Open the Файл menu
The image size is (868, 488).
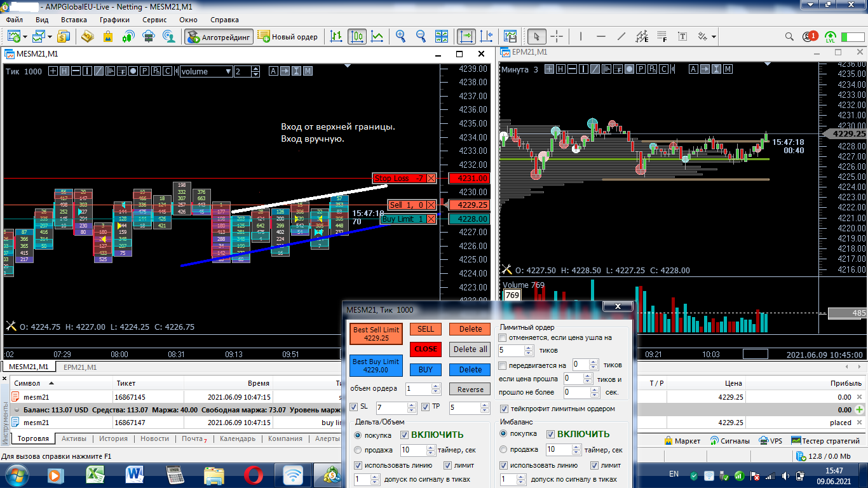coord(15,20)
